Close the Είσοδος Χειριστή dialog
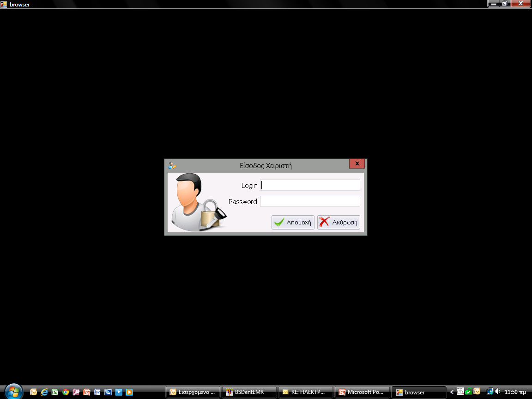The image size is (532, 399). pos(357,163)
